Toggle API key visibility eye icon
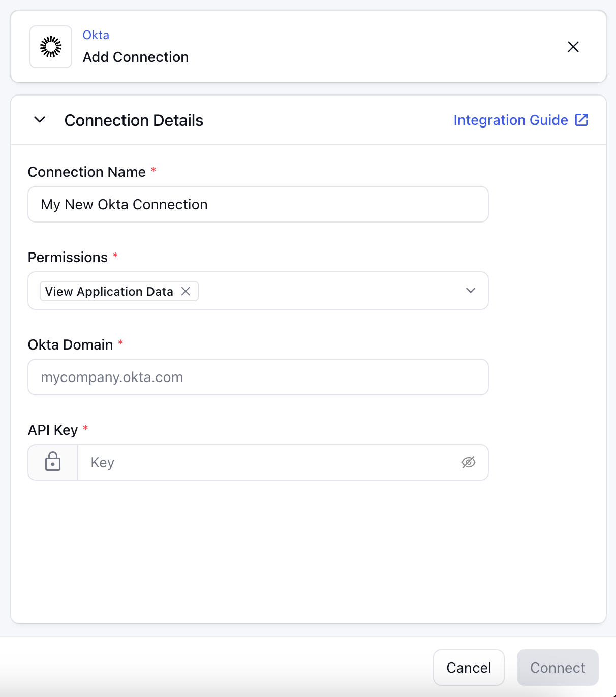 [x=469, y=462]
